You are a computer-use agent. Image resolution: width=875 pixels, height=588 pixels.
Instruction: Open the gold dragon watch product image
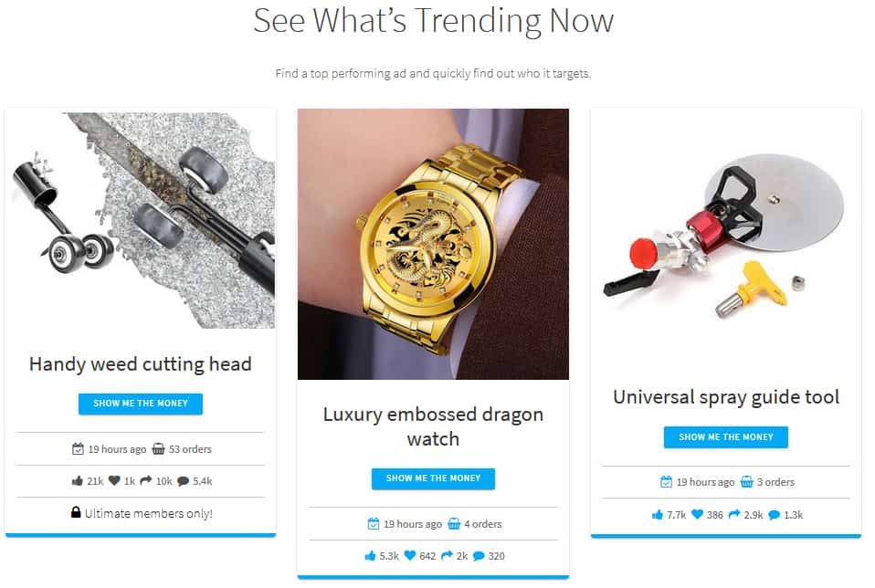tap(433, 245)
